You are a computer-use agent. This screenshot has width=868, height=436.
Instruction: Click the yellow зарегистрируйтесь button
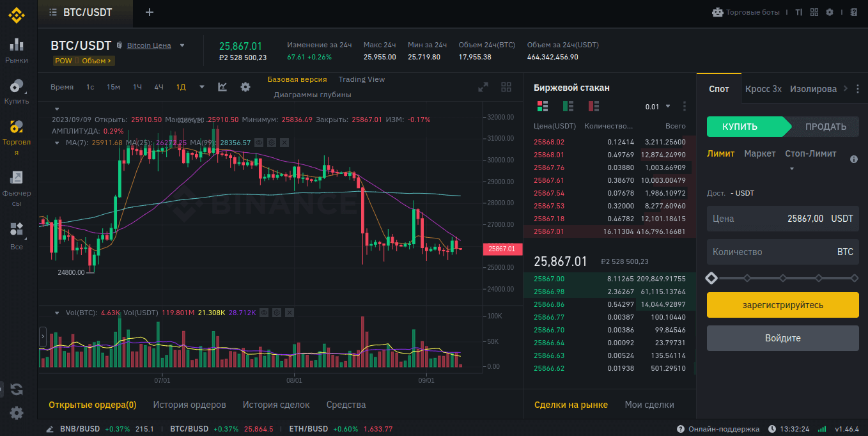point(782,305)
